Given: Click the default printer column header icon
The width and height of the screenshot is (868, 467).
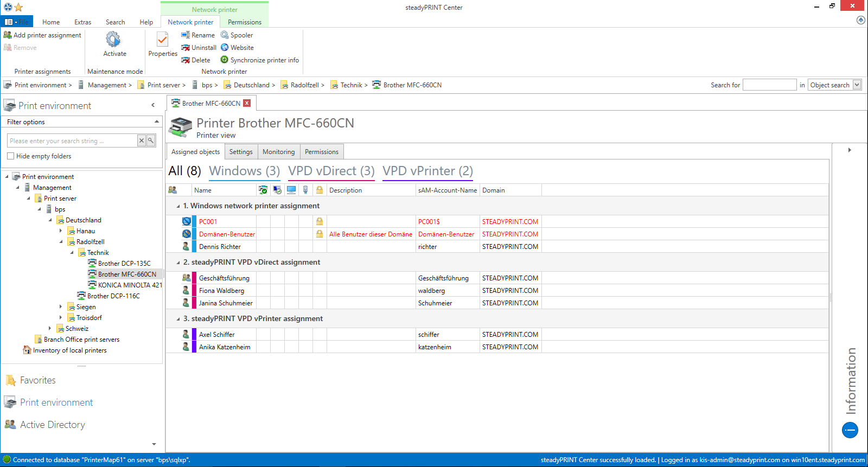Looking at the screenshot, I should [263, 190].
